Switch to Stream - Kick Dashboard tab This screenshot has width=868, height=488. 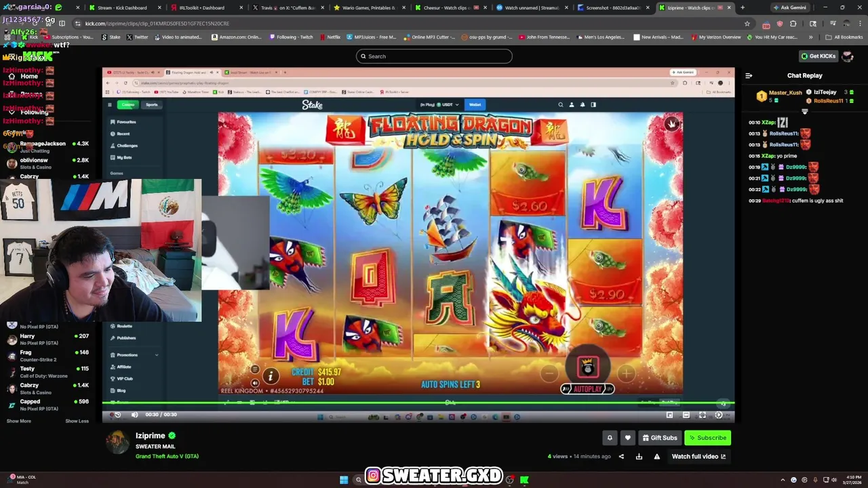coord(125,7)
